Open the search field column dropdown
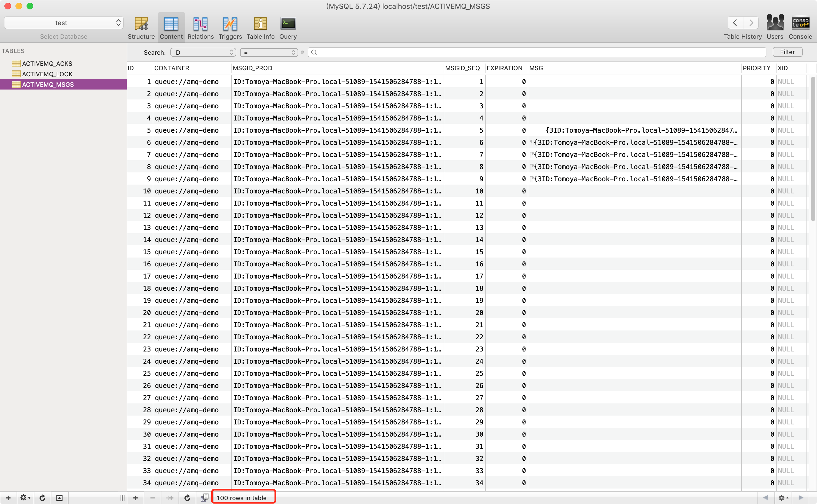 click(203, 52)
